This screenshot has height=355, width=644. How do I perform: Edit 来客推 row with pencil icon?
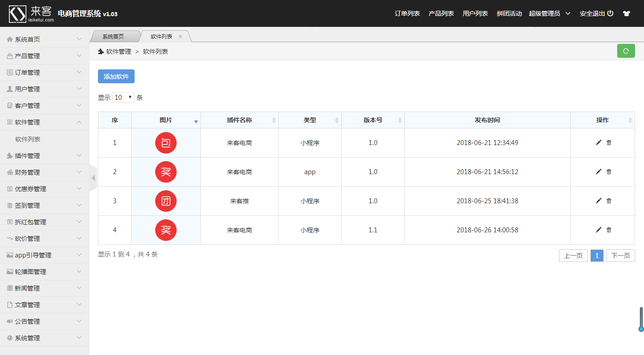point(599,201)
